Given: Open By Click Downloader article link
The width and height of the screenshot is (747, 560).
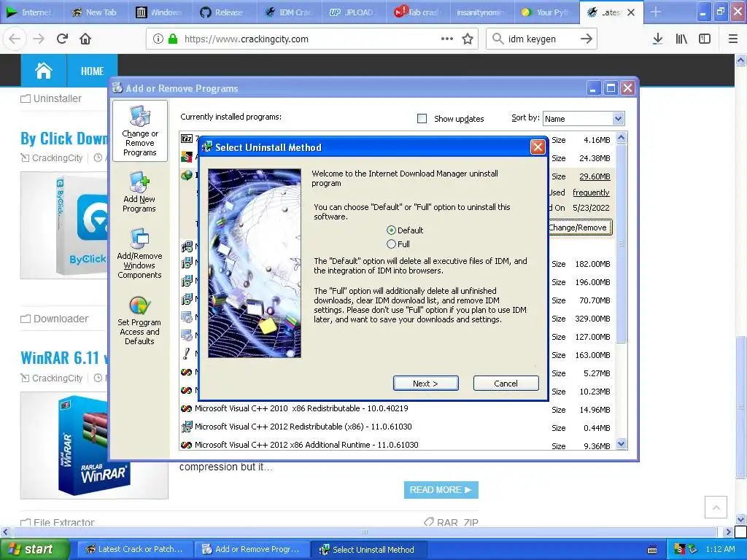Looking at the screenshot, I should pos(64,139).
